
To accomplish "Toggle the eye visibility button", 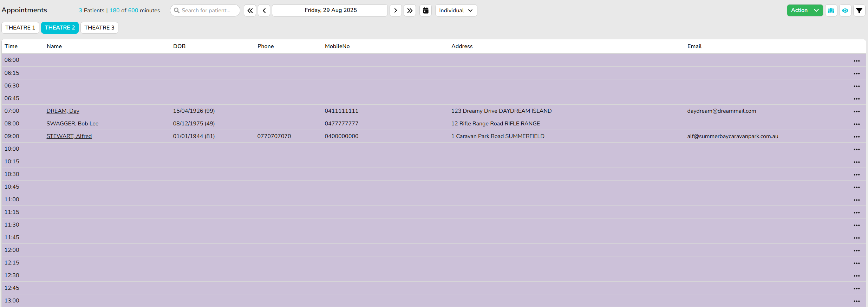I will (x=845, y=11).
